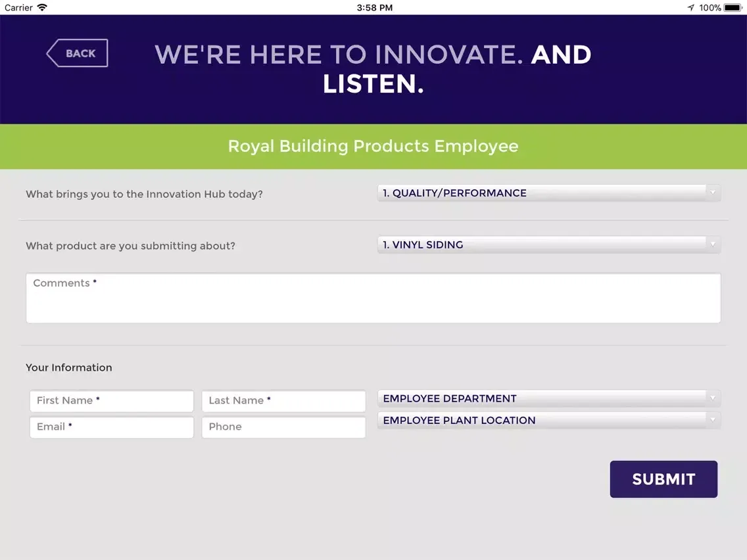Select the Email input field

112,427
